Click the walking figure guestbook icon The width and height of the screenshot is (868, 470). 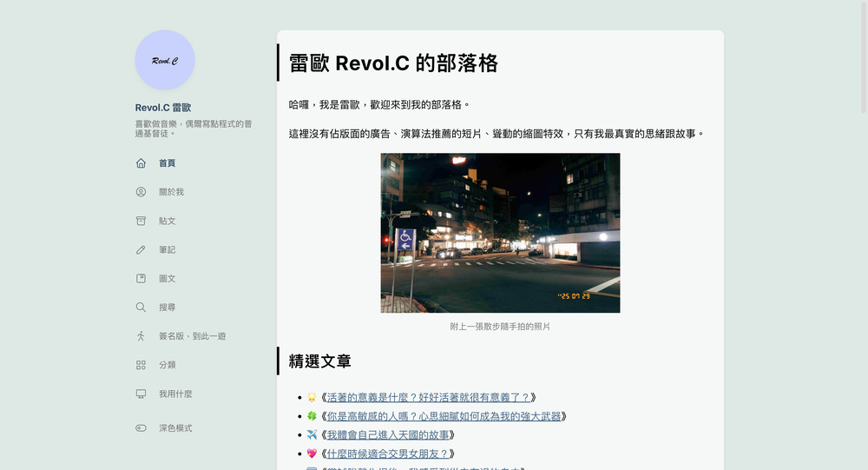(141, 336)
